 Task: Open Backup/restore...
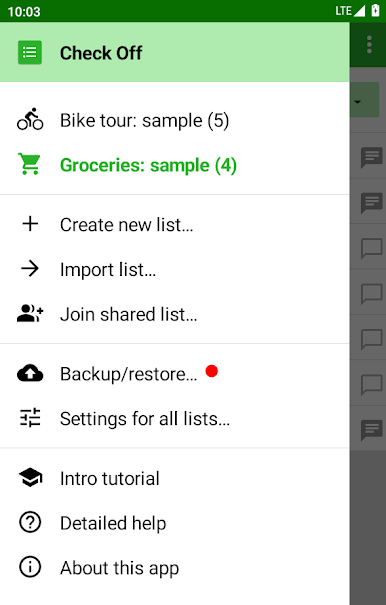(174, 374)
